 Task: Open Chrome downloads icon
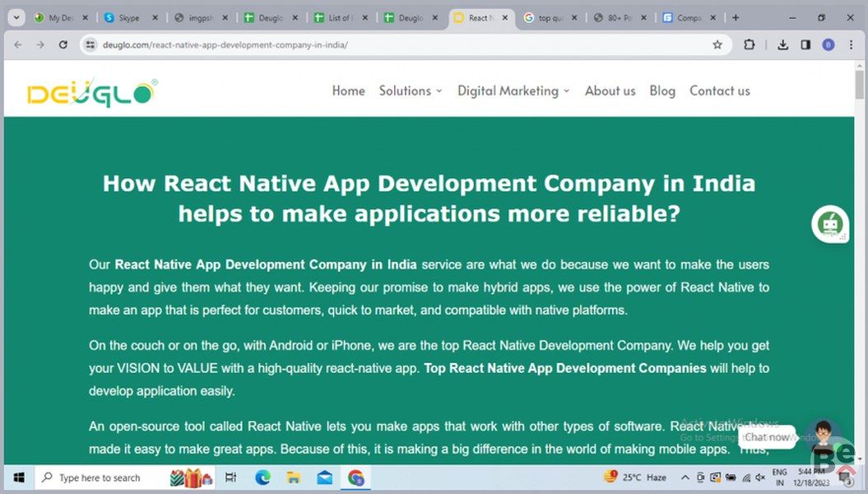coord(783,44)
